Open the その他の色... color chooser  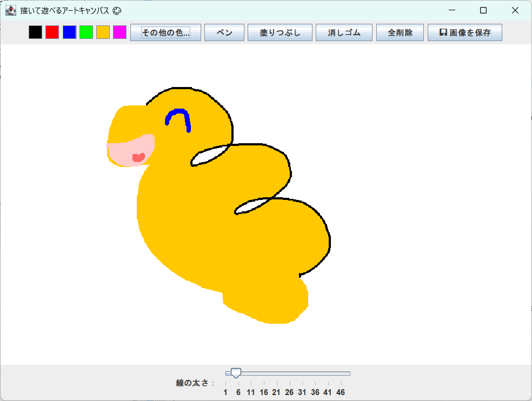point(165,32)
